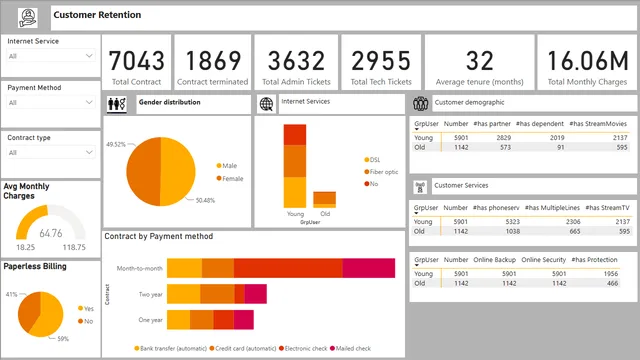
Task: Select Electronic check legend item
Action: (303, 349)
